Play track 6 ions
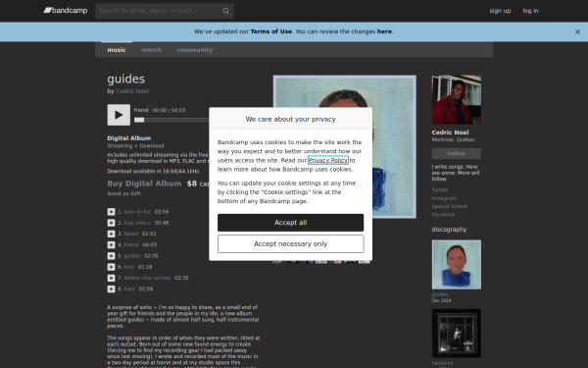The width and height of the screenshot is (588, 368). coord(111,267)
